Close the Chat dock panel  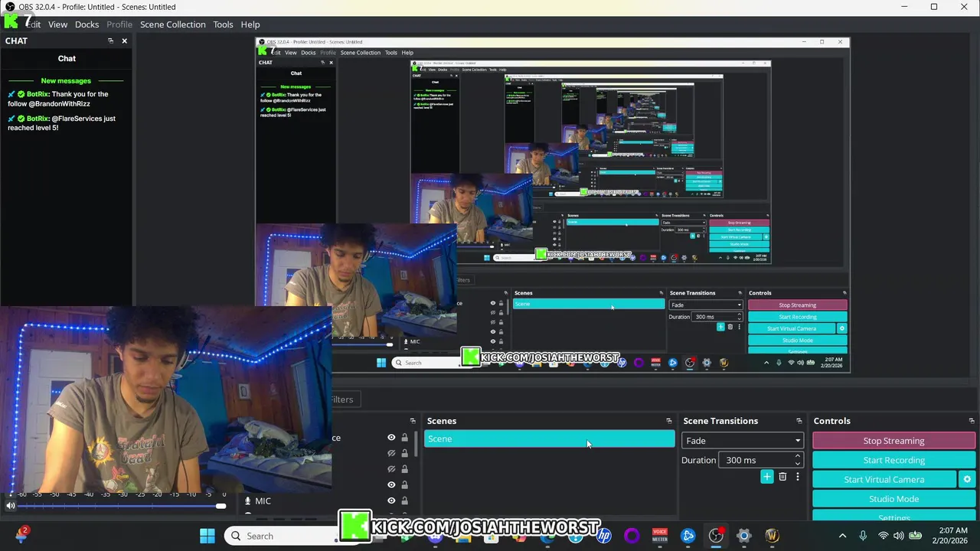[124, 41]
